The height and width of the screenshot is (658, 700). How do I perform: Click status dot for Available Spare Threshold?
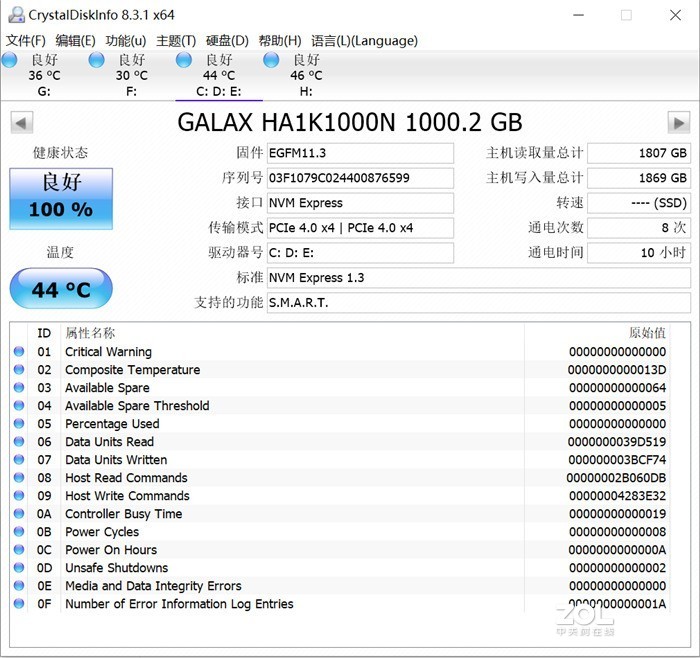pyautogui.click(x=19, y=405)
